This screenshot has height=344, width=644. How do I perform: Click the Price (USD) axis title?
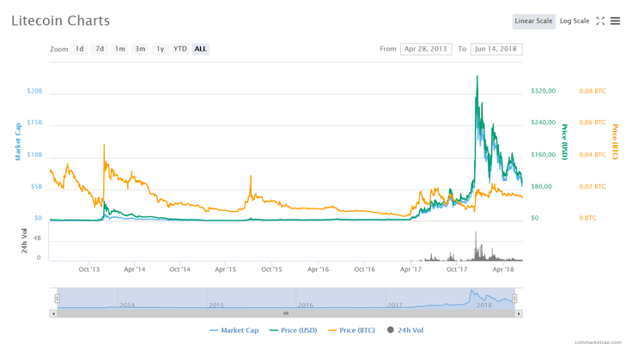[x=565, y=142]
